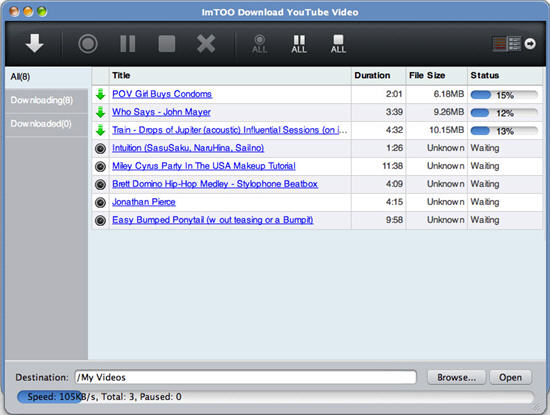This screenshot has height=415, width=550.
Task: Click the 15% progress bar of the first video
Action: pyautogui.click(x=504, y=95)
